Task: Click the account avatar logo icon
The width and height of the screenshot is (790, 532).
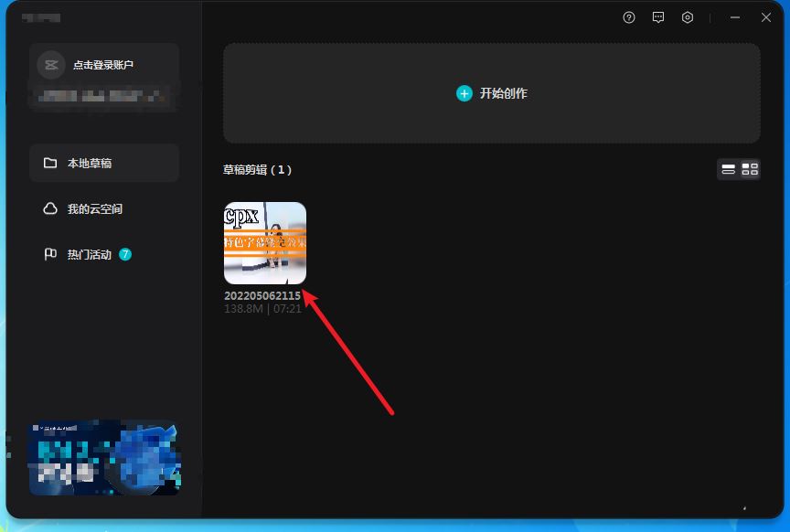Action: [50, 65]
